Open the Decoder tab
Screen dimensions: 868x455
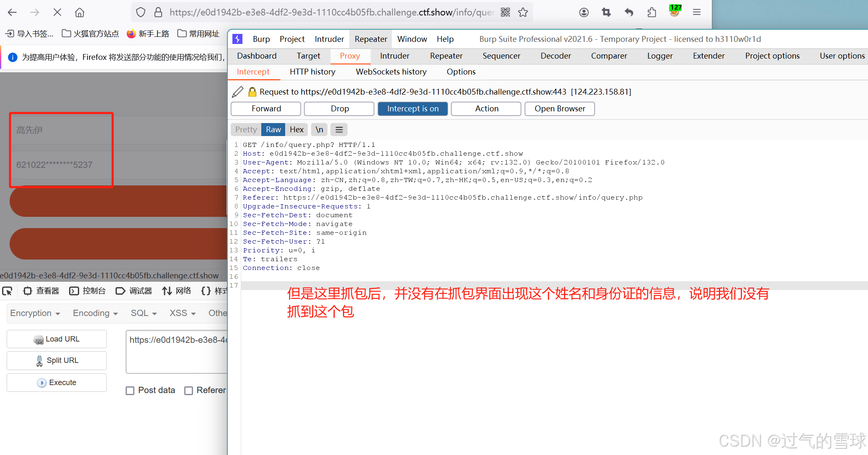click(556, 56)
